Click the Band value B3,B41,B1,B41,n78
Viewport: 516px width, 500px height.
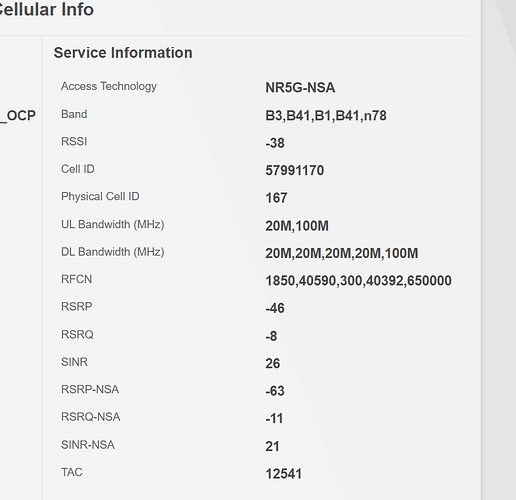pos(326,116)
